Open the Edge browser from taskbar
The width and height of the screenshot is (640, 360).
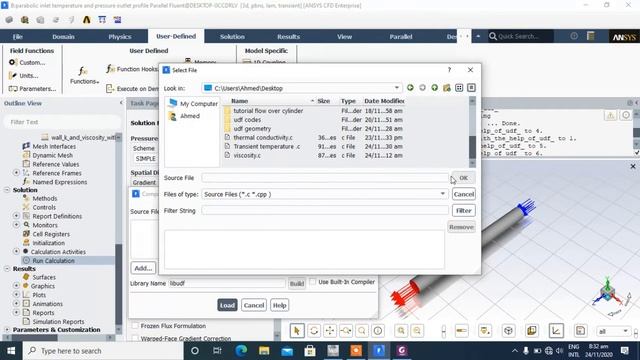tap(241, 351)
